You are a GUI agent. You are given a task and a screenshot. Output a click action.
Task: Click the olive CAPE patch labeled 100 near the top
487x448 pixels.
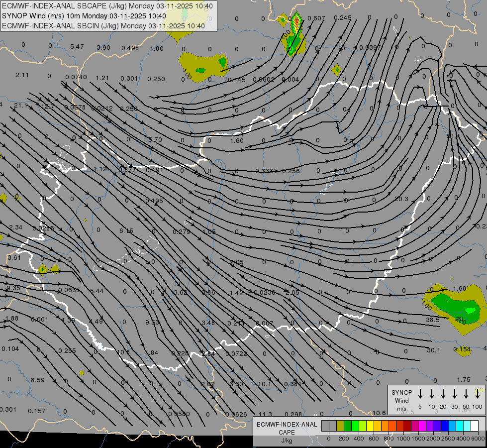pos(203,67)
